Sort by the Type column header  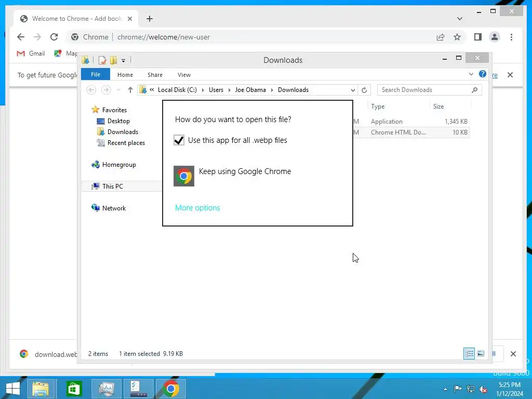point(378,106)
